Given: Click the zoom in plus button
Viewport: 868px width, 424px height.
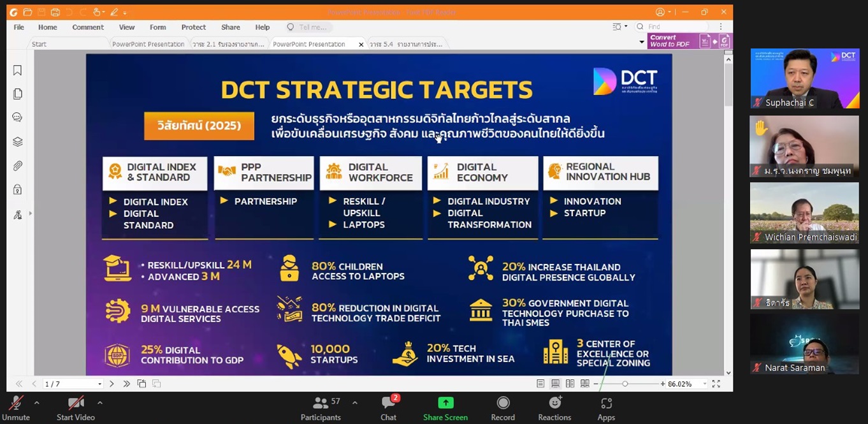Looking at the screenshot, I should click(x=663, y=384).
